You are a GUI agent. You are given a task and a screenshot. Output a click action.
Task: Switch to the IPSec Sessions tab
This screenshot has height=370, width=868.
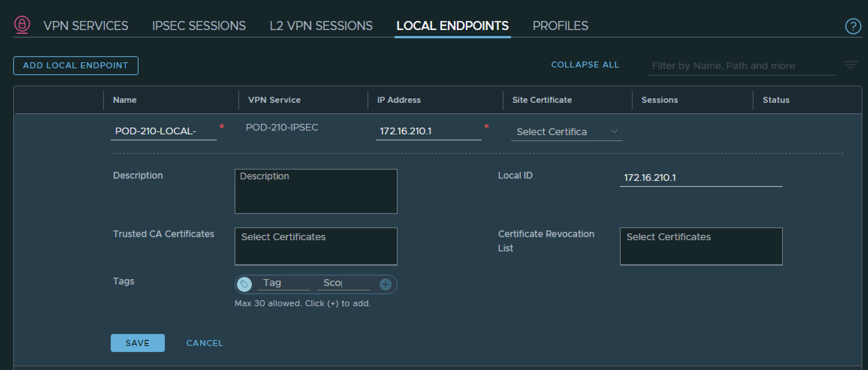pyautogui.click(x=199, y=26)
